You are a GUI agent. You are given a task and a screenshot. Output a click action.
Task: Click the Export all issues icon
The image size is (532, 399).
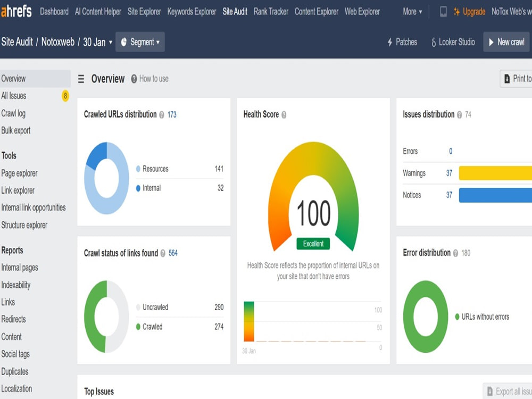(490, 391)
